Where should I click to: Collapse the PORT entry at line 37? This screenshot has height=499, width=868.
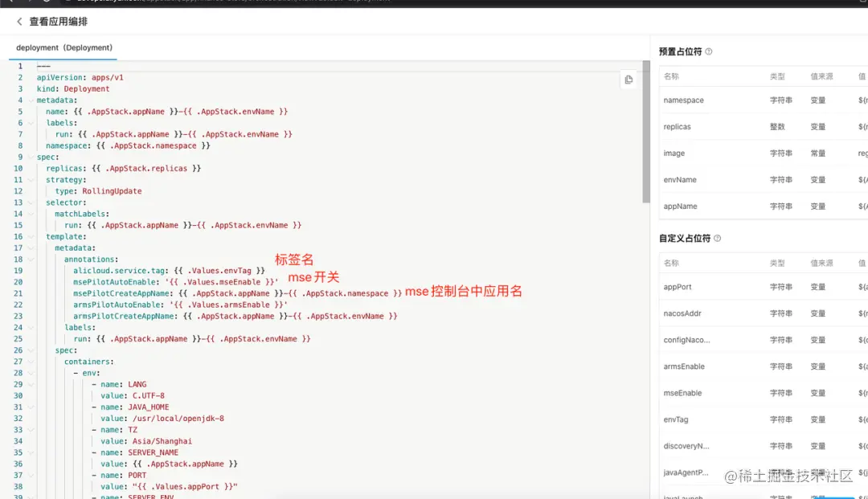(x=31, y=475)
